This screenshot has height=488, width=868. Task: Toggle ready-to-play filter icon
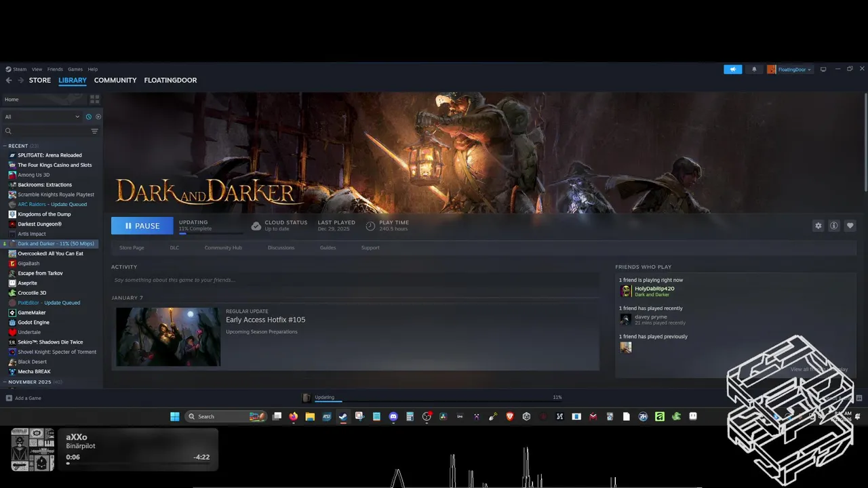click(98, 117)
